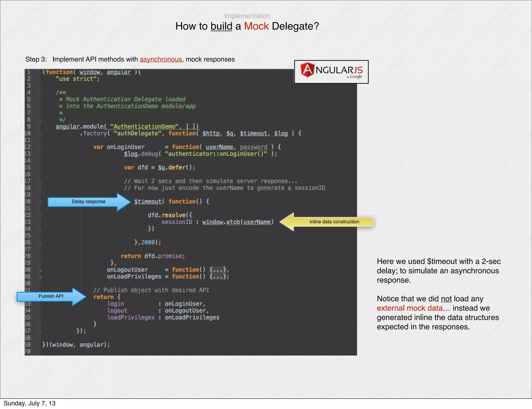Click the red "external mock data" text
The width and height of the screenshot is (532, 409).
pyautogui.click(x=410, y=308)
